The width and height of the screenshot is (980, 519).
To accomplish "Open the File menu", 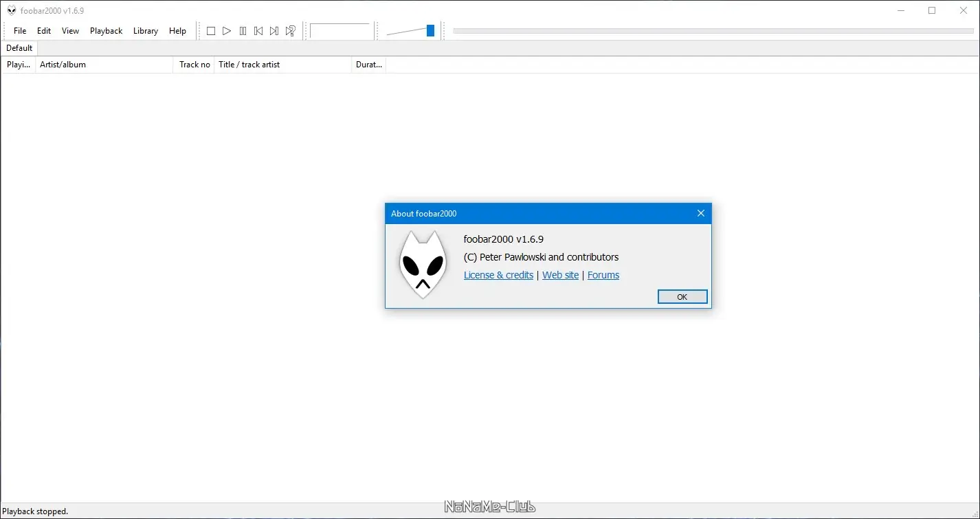I will (20, 31).
